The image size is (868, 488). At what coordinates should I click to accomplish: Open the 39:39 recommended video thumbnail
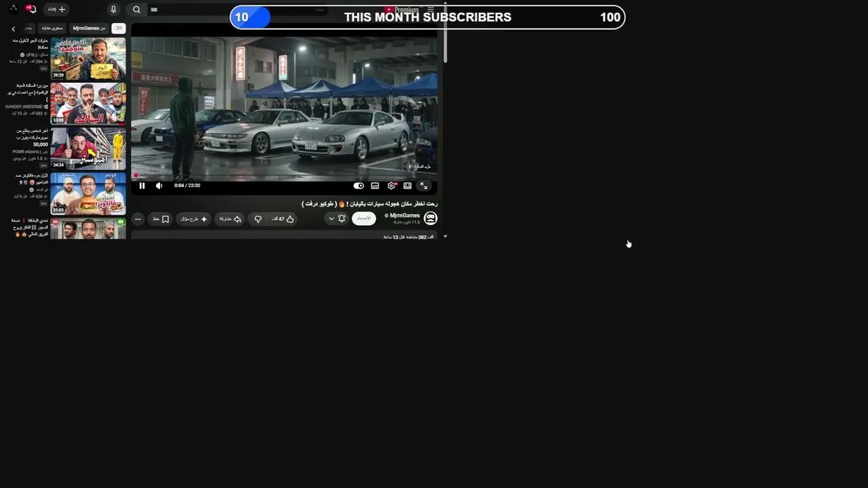tap(88, 58)
